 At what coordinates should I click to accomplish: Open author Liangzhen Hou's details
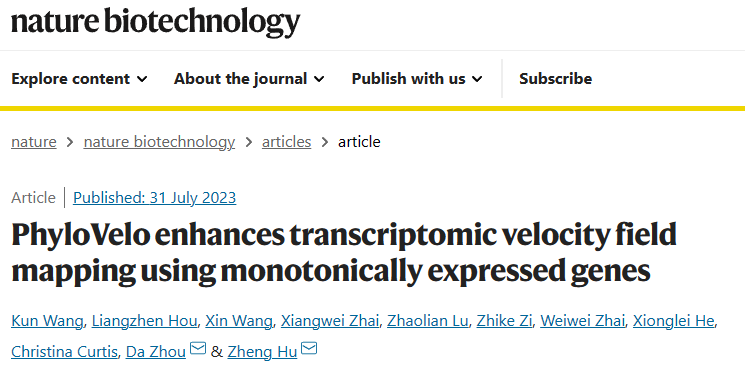click(x=144, y=322)
